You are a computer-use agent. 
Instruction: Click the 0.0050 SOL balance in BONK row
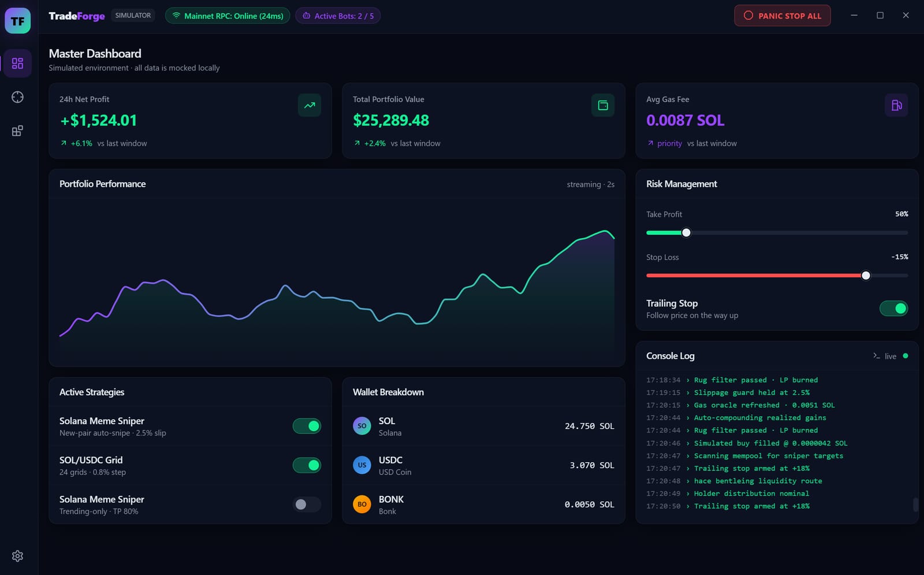(x=590, y=504)
